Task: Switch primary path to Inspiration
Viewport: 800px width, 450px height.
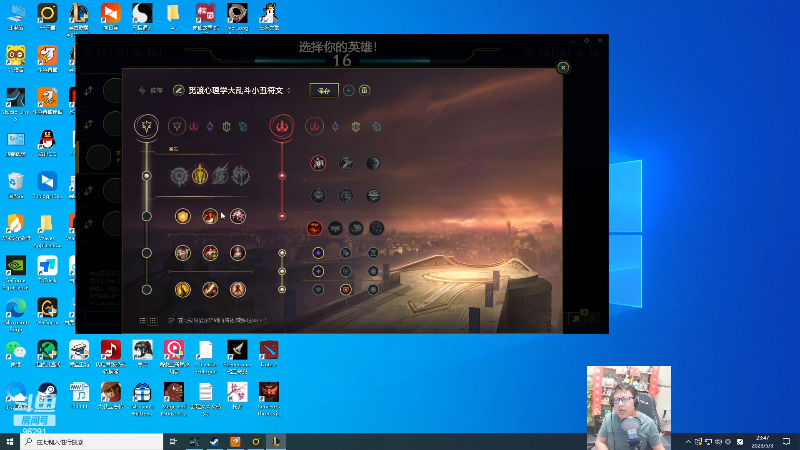Action: [x=243, y=127]
